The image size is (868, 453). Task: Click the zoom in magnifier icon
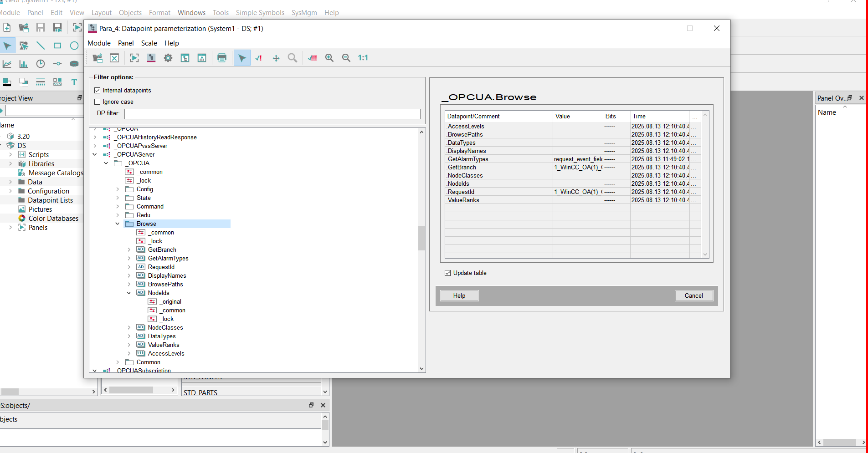[x=329, y=58]
